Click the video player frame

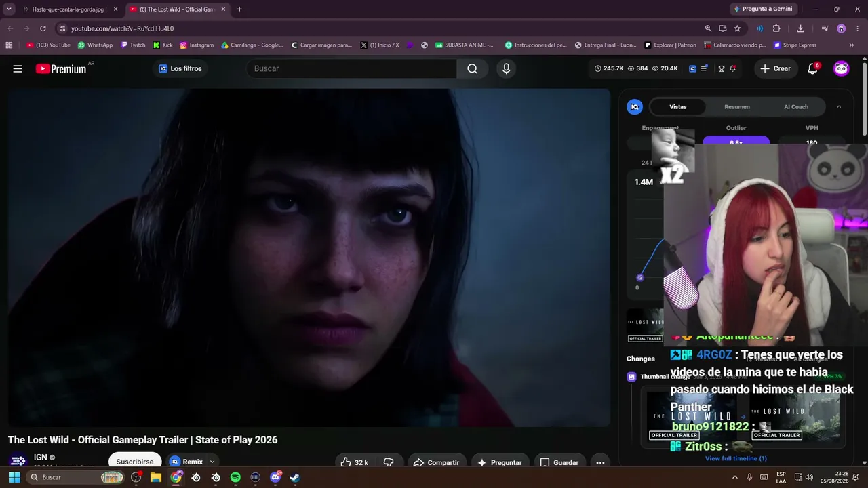(x=309, y=258)
